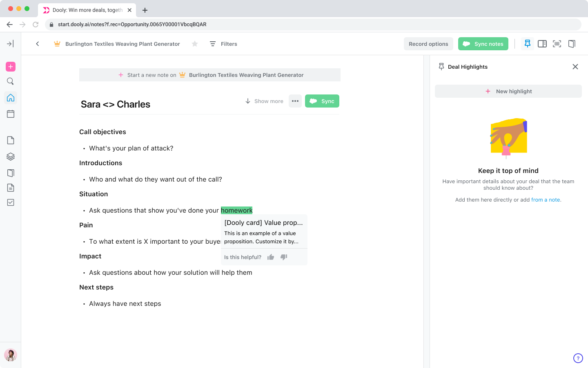Image resolution: width=588 pixels, height=368 pixels.
Task: Close the Dooly browser tab
Action: coord(130,10)
